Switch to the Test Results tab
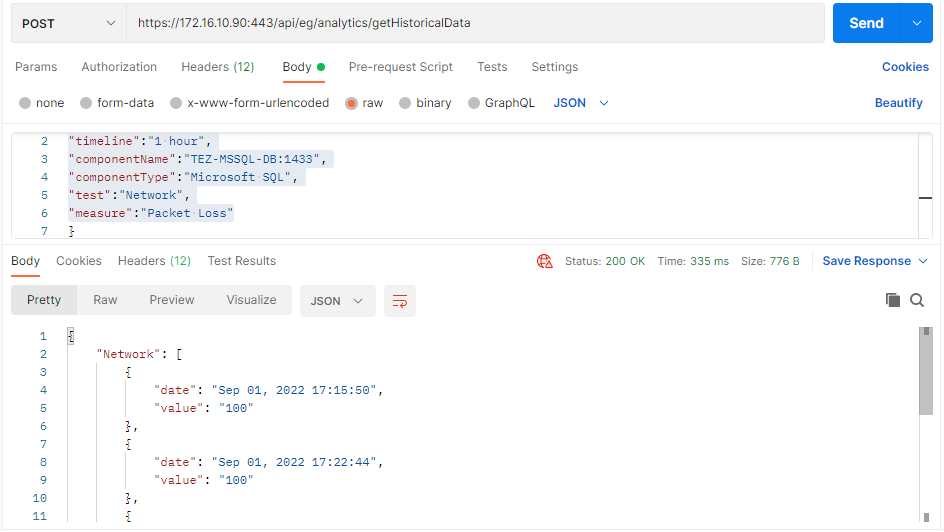 pos(241,261)
